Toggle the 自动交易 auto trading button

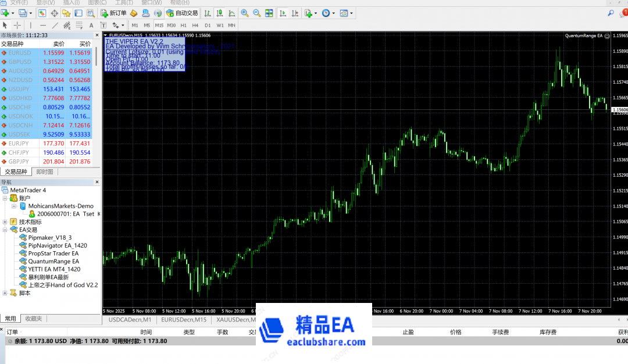182,13
